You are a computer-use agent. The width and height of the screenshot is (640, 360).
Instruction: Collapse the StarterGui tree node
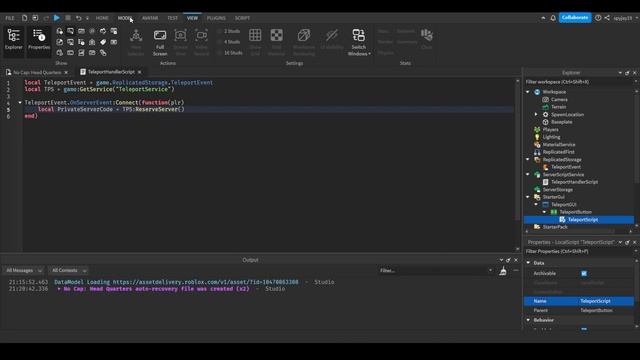[528, 197]
